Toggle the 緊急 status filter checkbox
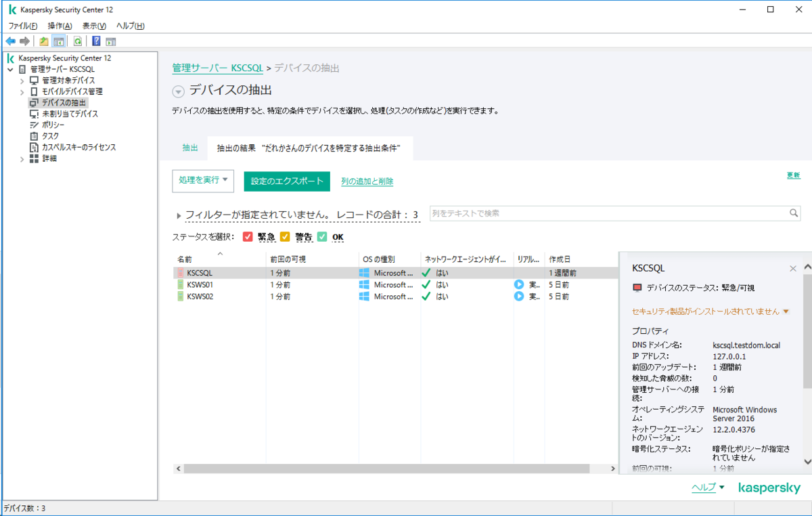 248,237
